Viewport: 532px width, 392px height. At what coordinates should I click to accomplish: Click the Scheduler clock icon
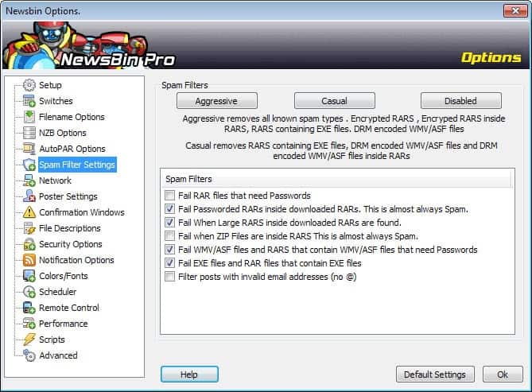tap(29, 292)
